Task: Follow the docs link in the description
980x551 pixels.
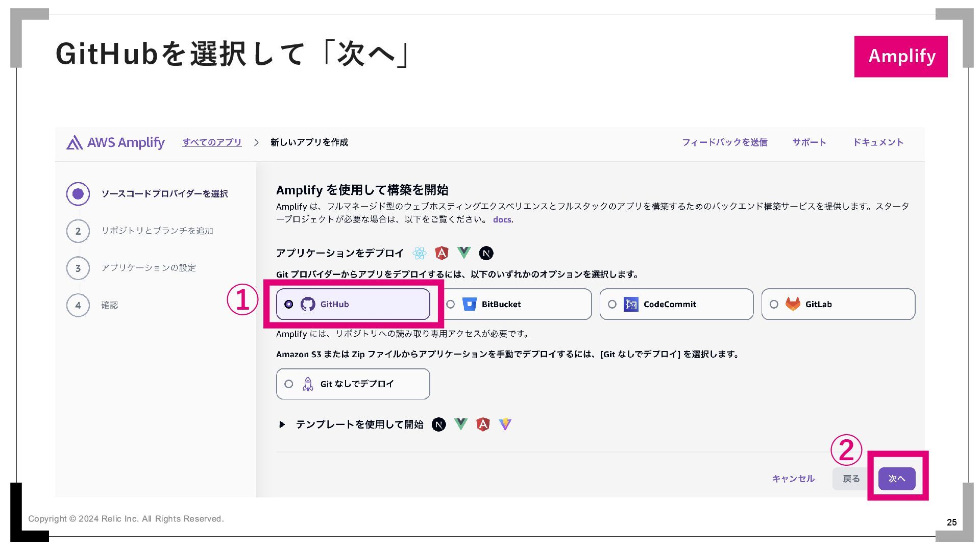Action: point(502,219)
